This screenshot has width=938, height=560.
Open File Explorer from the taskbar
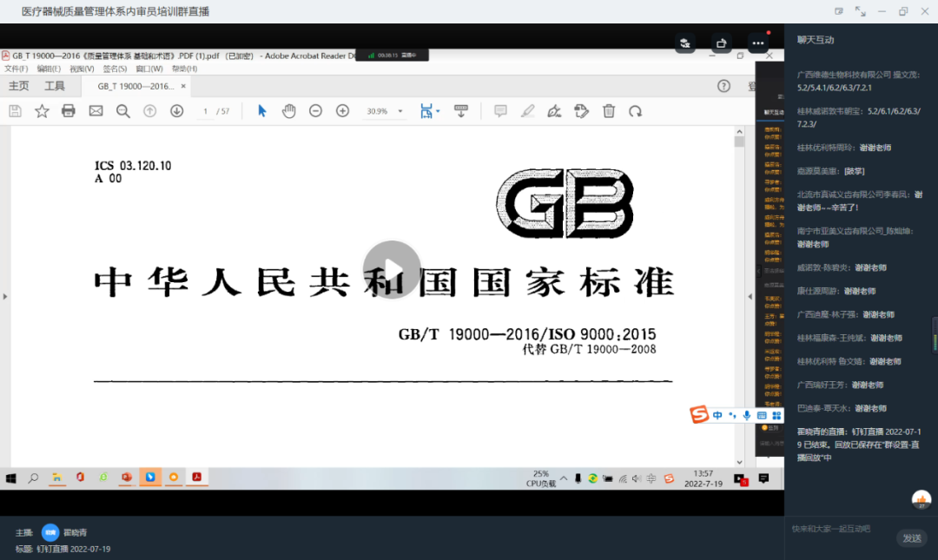pos(56,478)
